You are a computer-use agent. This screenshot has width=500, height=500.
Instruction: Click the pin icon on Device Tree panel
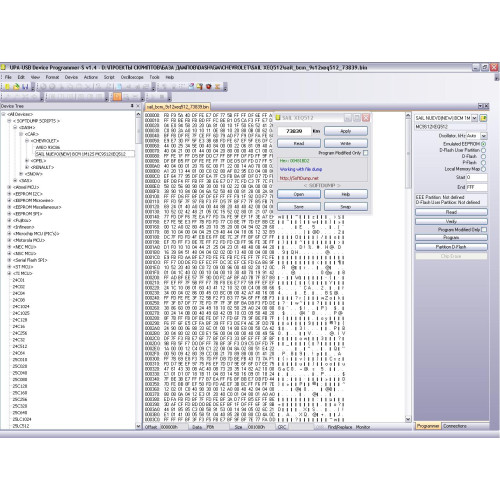[x=132, y=106]
